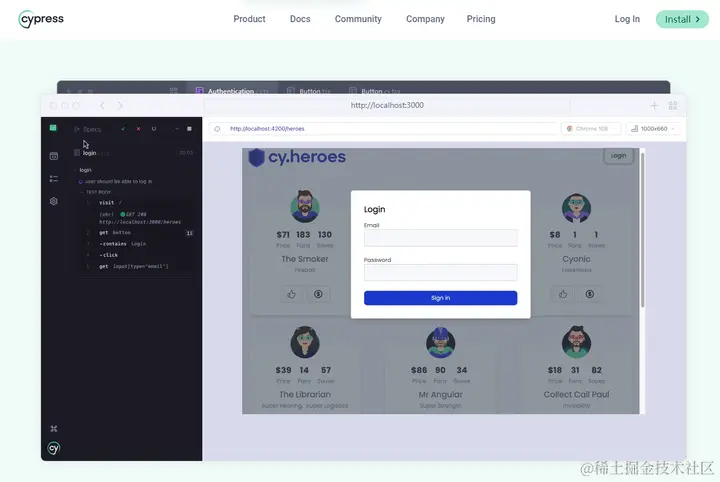The width and height of the screenshot is (720, 482).
Task: Click the Mr Angular hero avatar
Action: [440, 342]
